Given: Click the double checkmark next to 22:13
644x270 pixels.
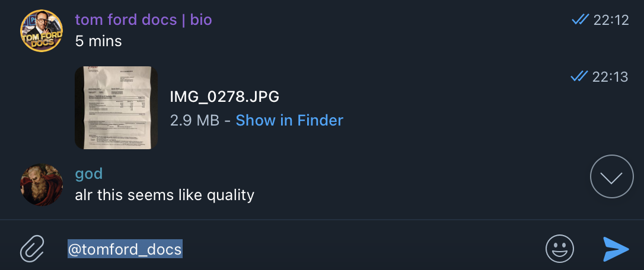Looking at the screenshot, I should coord(579,76).
